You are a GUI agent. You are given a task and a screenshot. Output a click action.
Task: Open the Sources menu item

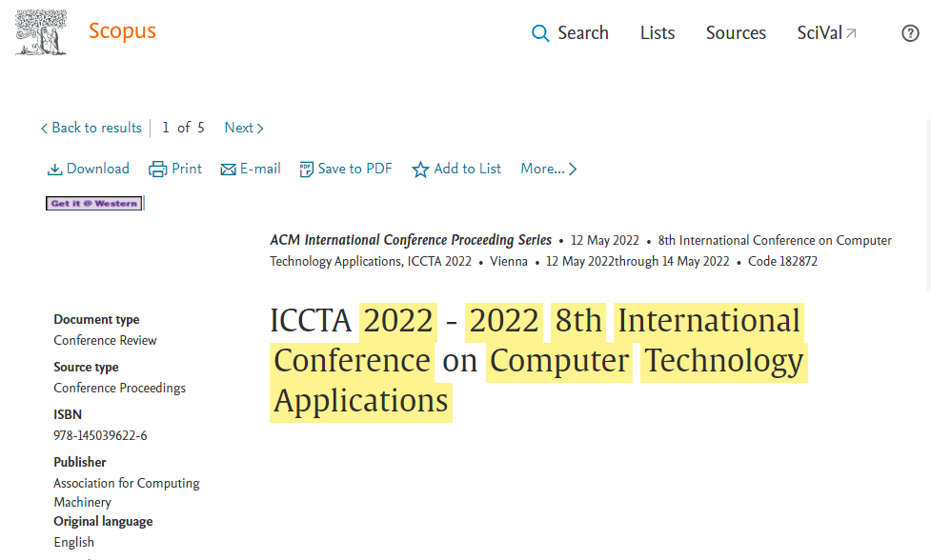pos(735,32)
